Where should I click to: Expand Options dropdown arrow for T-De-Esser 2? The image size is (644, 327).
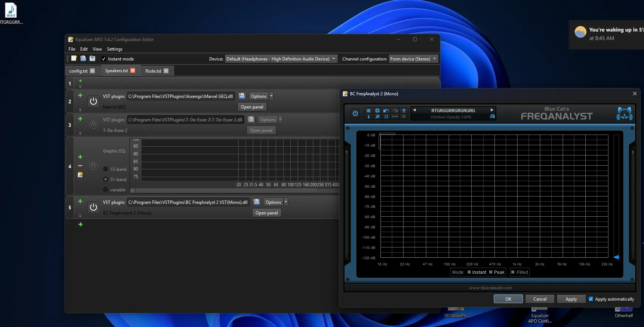tap(280, 120)
